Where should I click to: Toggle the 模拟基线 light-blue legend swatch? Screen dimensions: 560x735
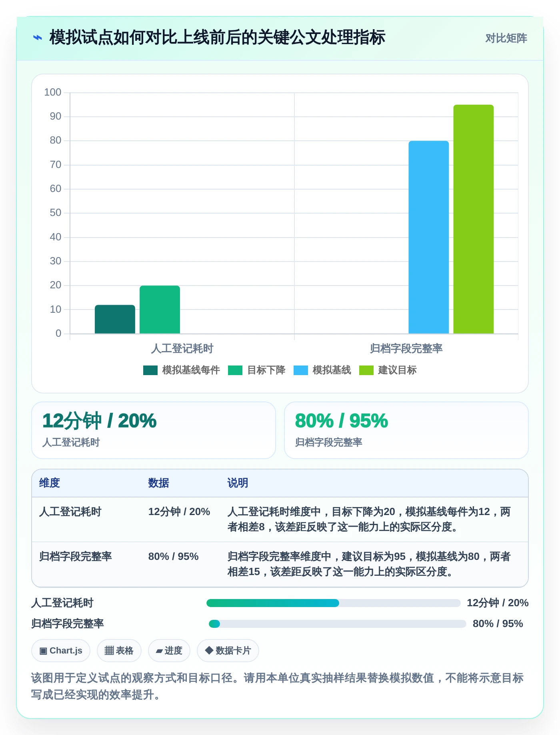[x=301, y=370]
